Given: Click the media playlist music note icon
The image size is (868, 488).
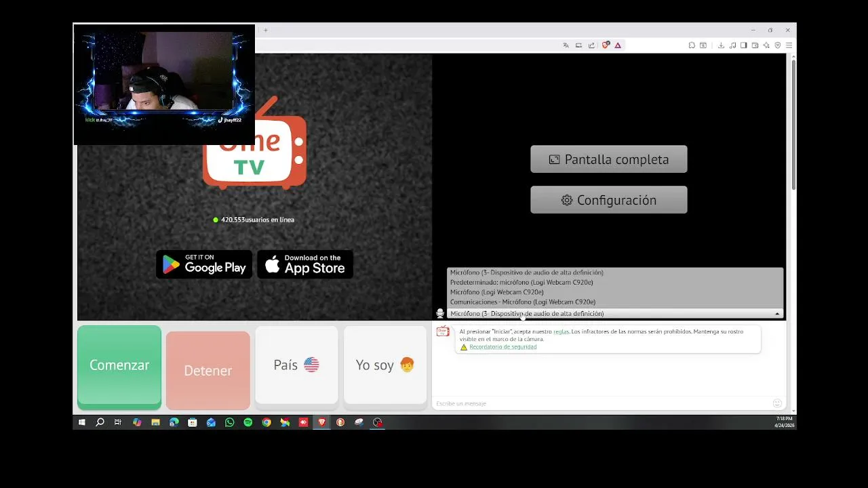Looking at the screenshot, I should pos(732,45).
